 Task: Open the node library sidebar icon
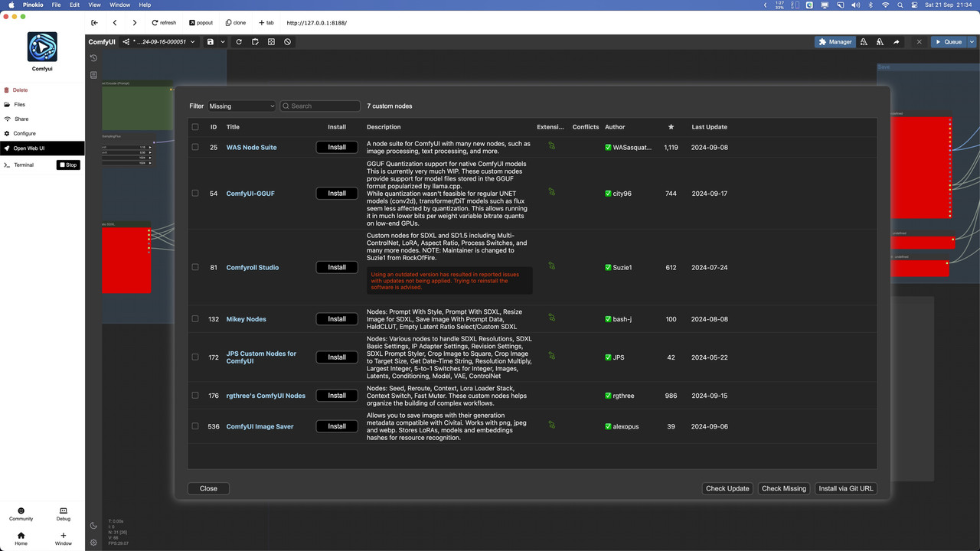coord(93,75)
